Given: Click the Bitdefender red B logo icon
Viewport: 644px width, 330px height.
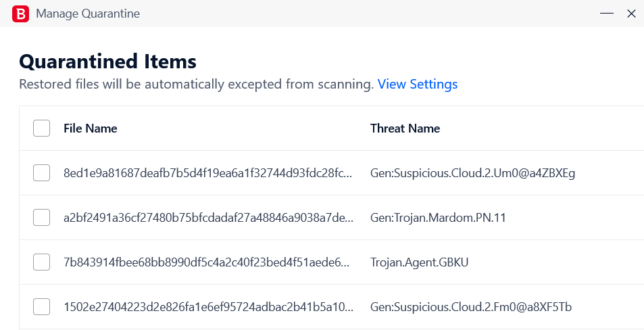Looking at the screenshot, I should point(20,14).
